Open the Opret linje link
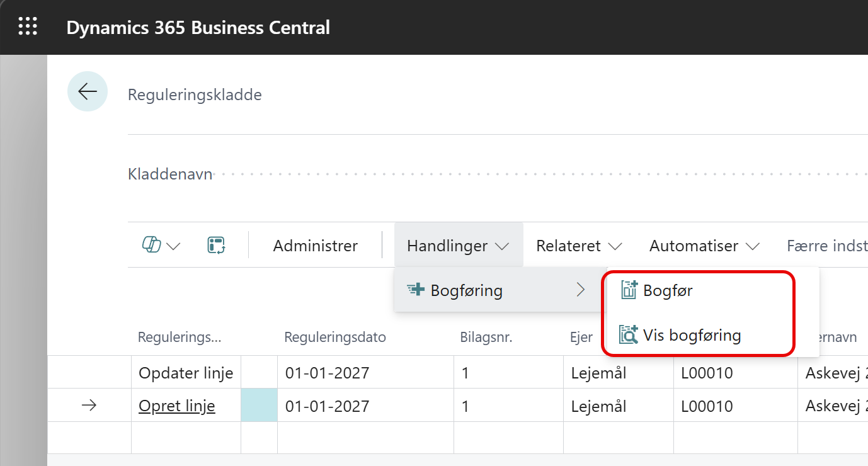 pyautogui.click(x=177, y=406)
